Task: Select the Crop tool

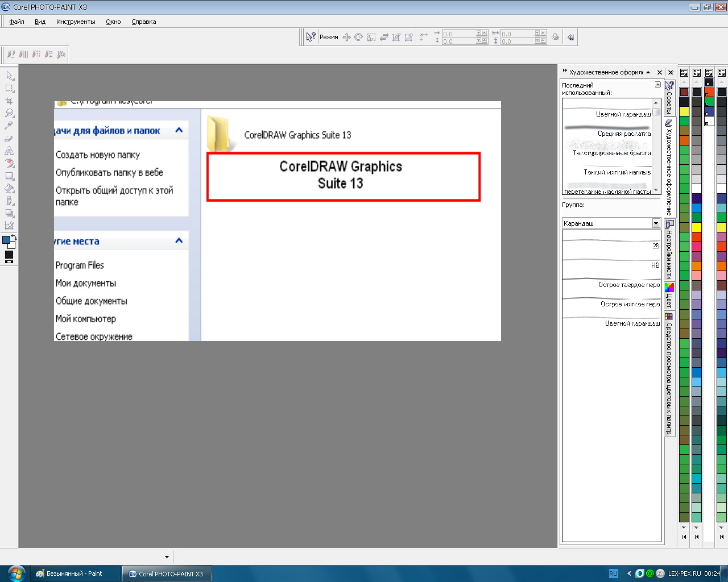Action: click(x=10, y=101)
